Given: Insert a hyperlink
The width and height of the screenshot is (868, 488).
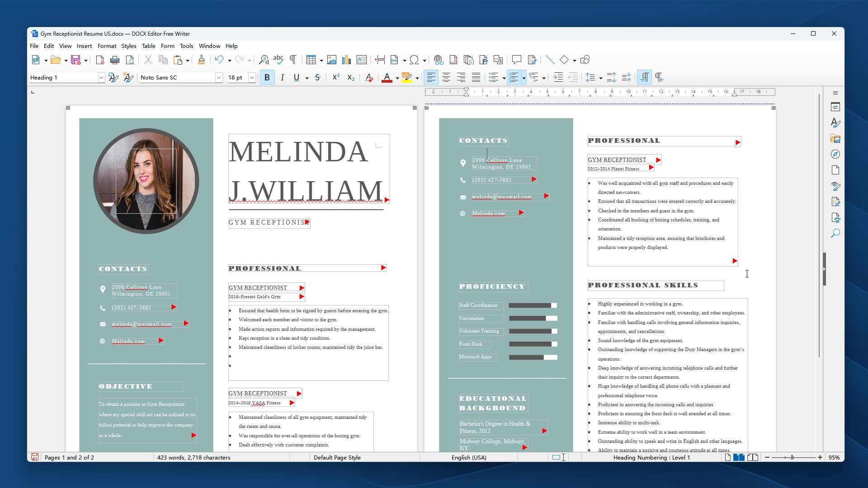Looking at the screenshot, I should [438, 60].
